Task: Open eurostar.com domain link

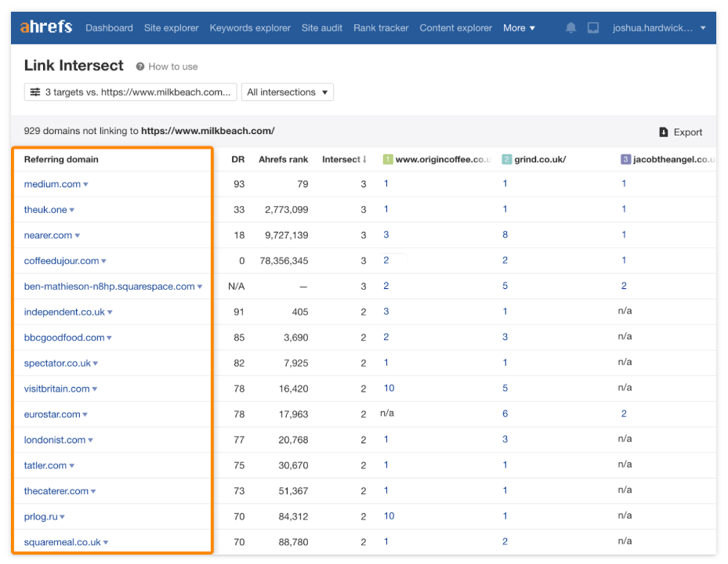Action: (x=52, y=414)
